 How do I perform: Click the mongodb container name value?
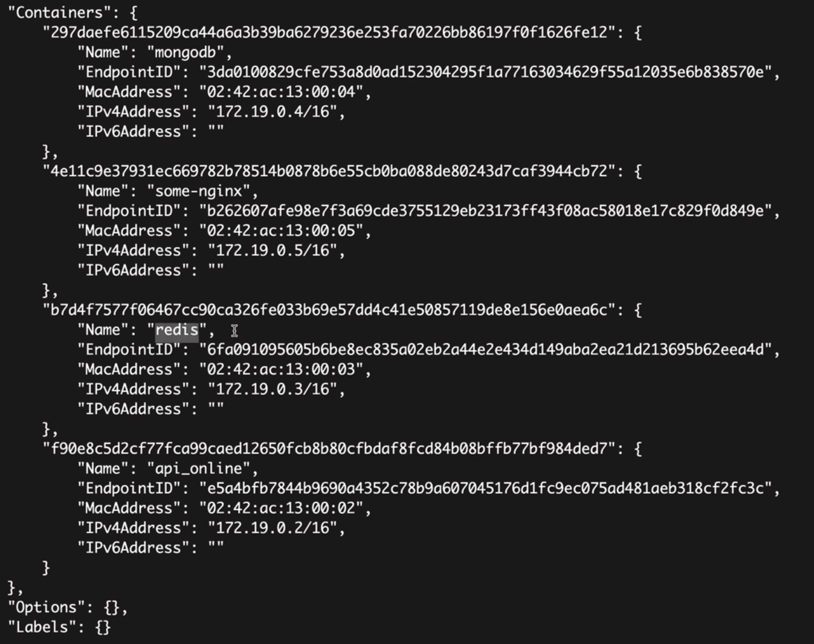pyautogui.click(x=185, y=53)
